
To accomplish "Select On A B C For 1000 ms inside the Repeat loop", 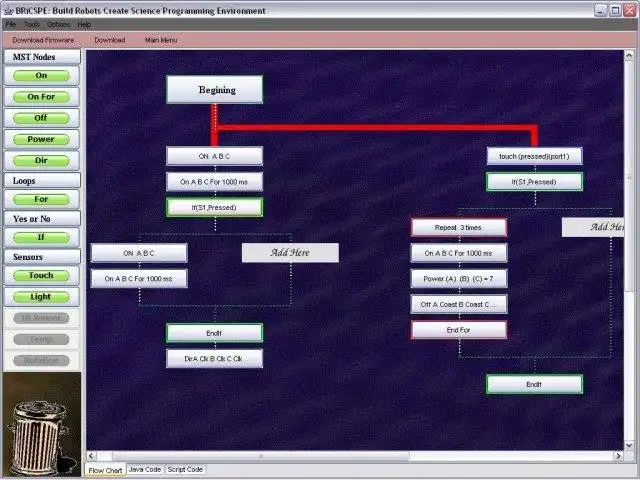I will [459, 253].
